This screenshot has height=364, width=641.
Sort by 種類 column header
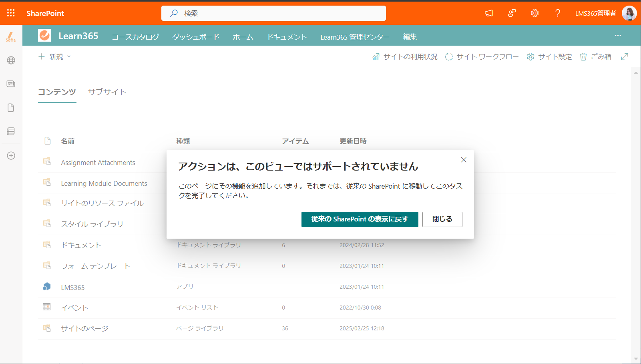click(183, 141)
